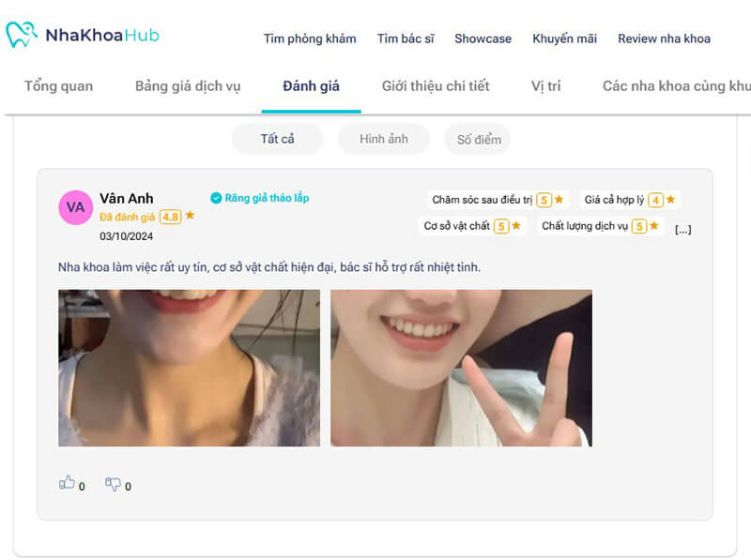Switch to the Tổng quan tab

click(x=59, y=86)
